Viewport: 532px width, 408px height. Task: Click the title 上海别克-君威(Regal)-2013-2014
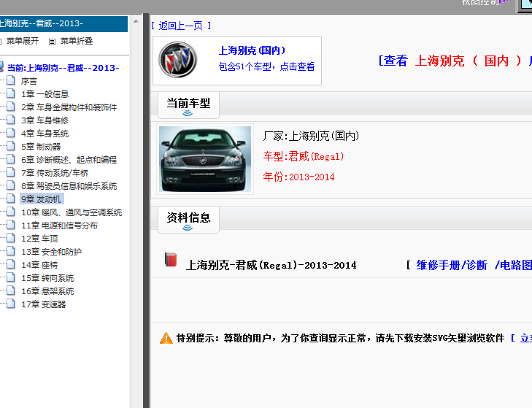click(271, 265)
